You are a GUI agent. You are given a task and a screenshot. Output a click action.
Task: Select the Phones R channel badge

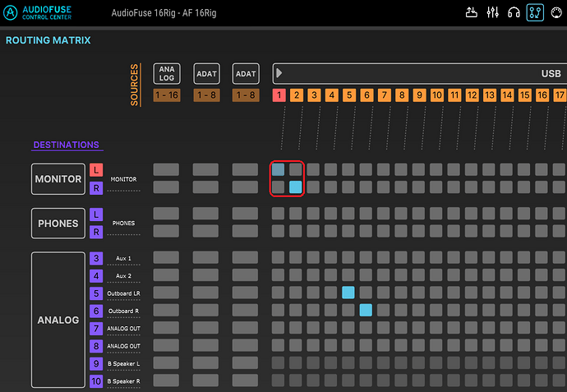(x=96, y=232)
